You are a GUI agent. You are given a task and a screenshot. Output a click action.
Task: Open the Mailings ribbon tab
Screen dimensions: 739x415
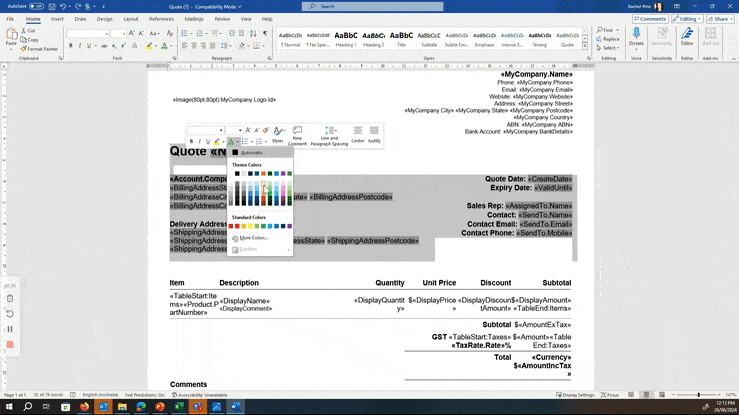coord(194,19)
